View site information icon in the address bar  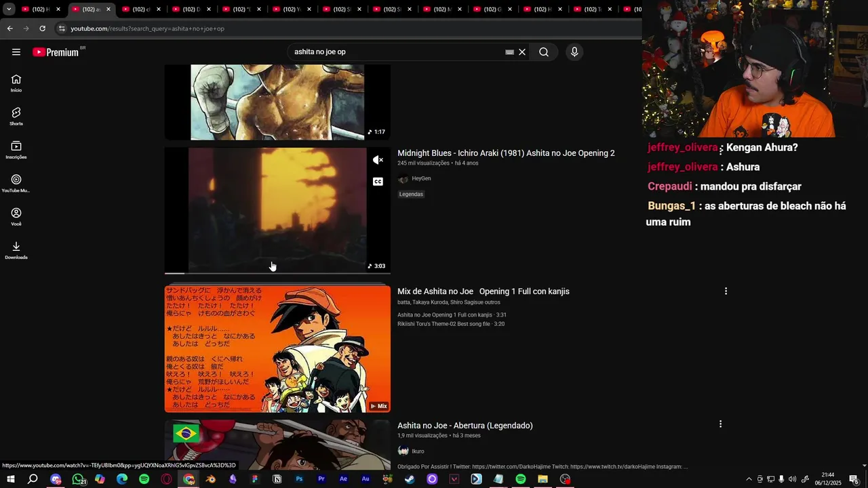(x=62, y=28)
